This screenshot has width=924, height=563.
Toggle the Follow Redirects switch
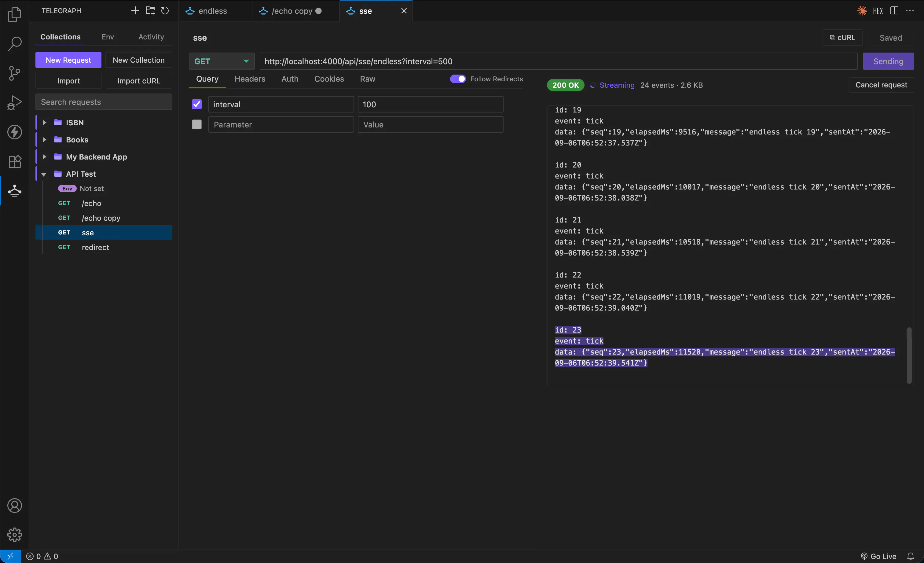(x=457, y=79)
